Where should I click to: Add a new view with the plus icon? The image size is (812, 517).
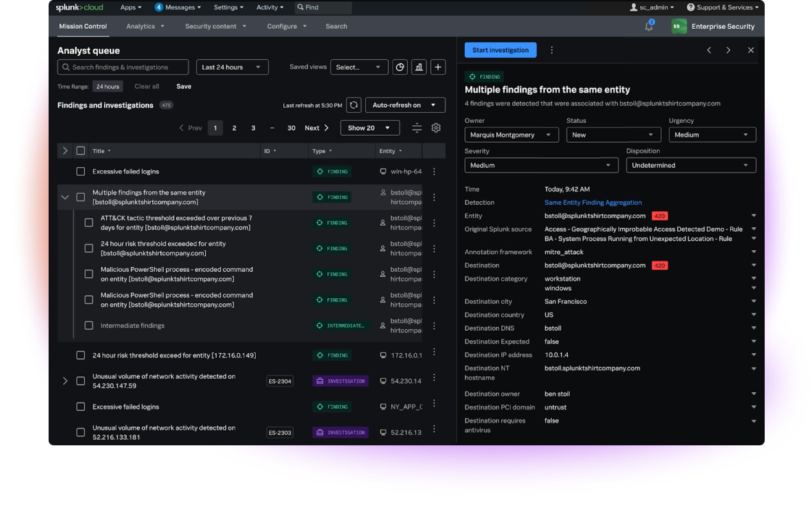coord(437,67)
